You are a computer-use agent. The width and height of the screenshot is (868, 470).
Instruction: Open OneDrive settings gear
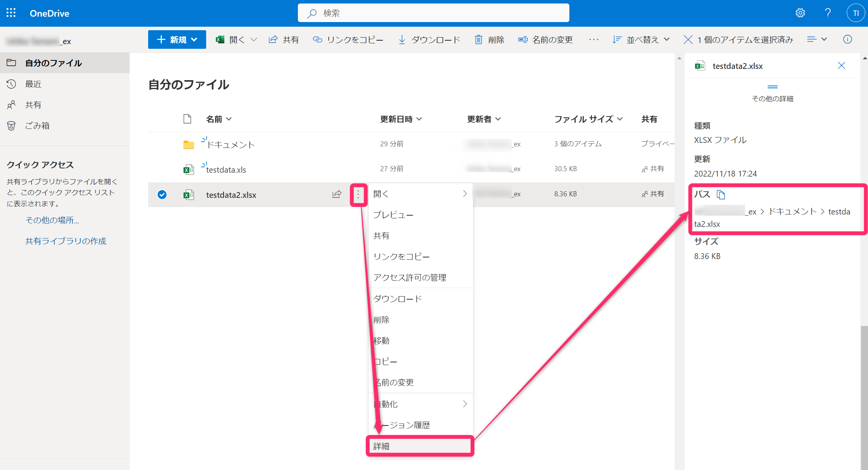800,13
